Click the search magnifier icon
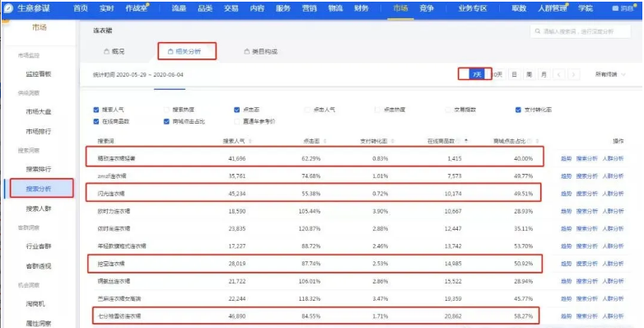This screenshot has height=328, width=644. [x=538, y=31]
